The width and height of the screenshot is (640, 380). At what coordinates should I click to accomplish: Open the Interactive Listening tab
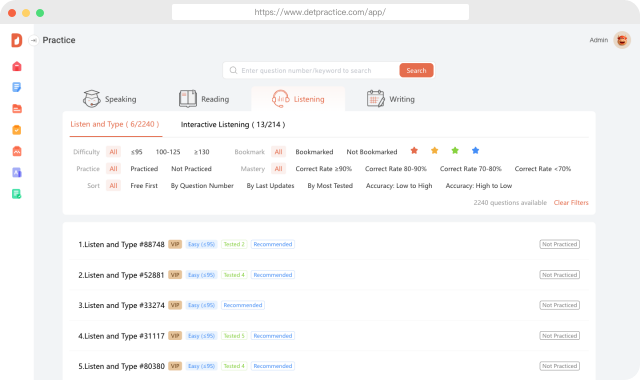233,124
